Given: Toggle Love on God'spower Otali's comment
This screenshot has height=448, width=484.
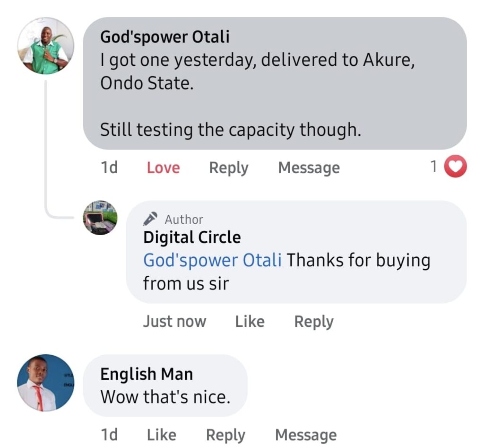Looking at the screenshot, I should 163,168.
